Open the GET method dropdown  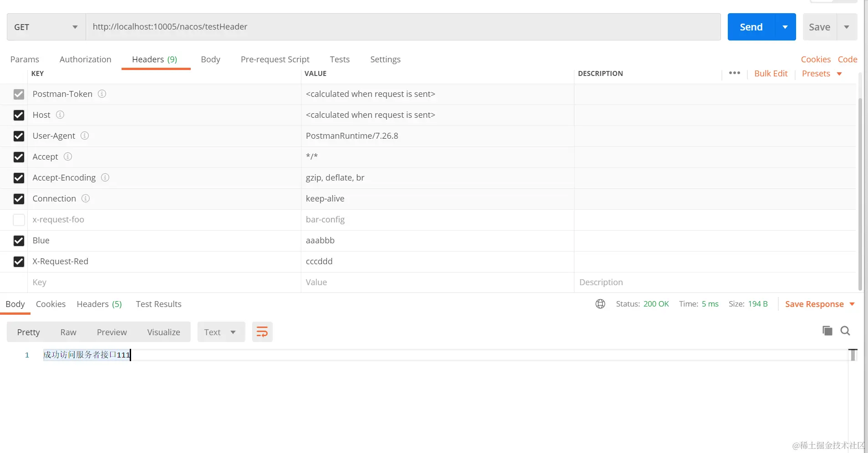(46, 27)
